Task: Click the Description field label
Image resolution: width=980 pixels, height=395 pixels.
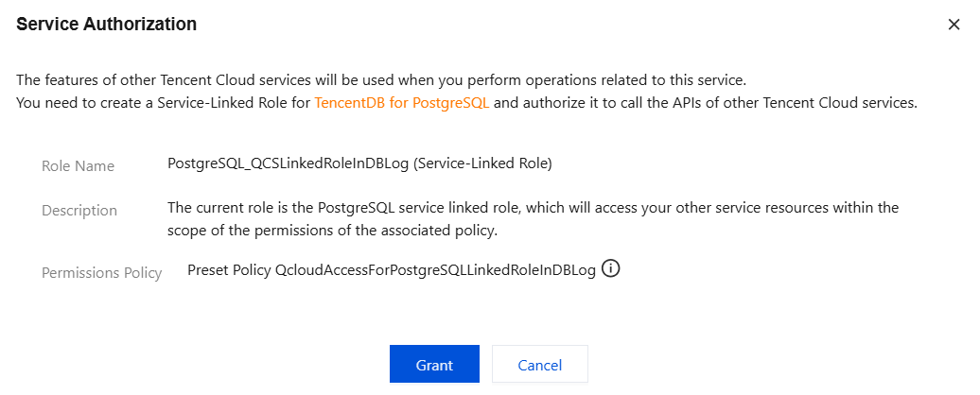Action: 79,211
